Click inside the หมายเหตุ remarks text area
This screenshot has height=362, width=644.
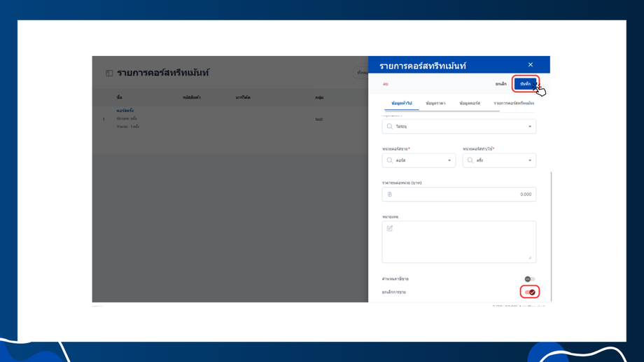[458, 242]
